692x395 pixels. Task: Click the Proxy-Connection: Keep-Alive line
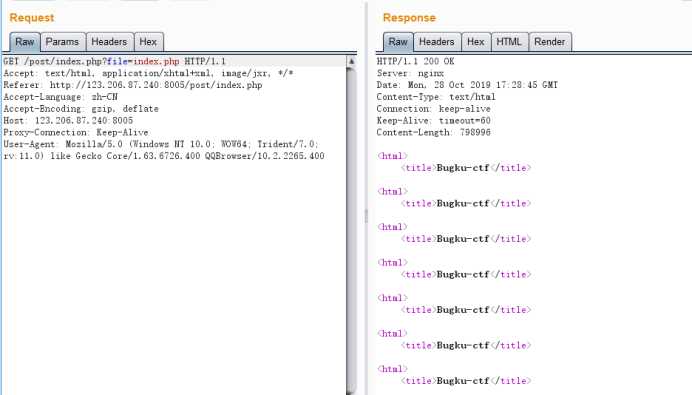tap(76, 132)
